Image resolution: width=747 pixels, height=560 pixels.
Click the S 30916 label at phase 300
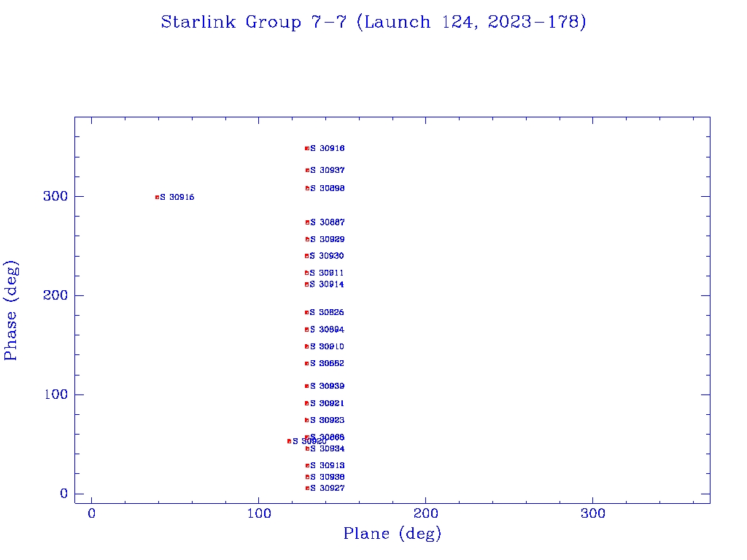177,197
